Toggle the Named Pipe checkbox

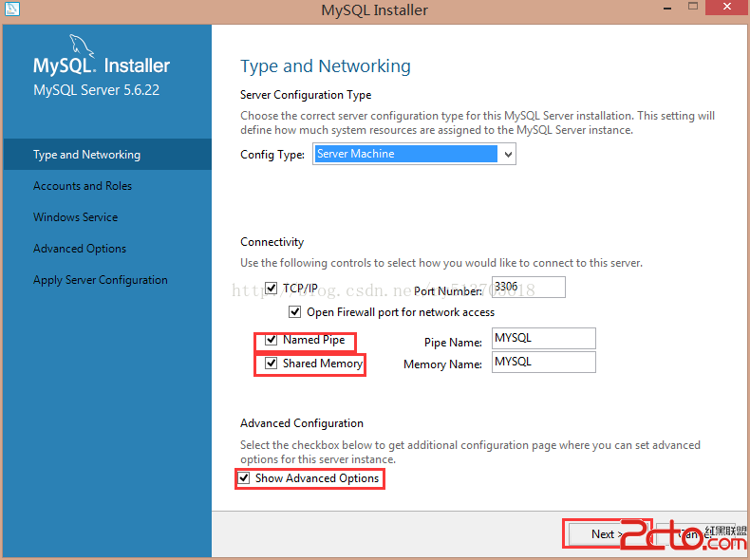click(272, 340)
